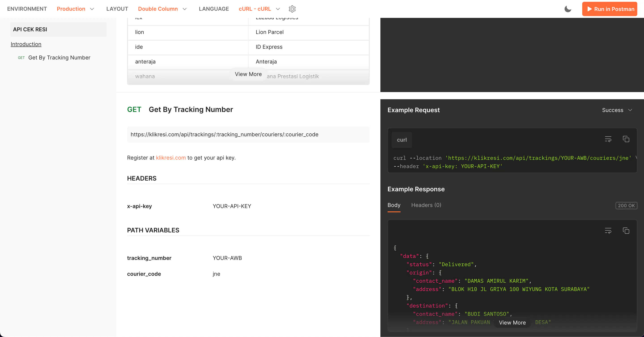Copy the example curl request code
This screenshot has height=337, width=644.
pos(626,139)
